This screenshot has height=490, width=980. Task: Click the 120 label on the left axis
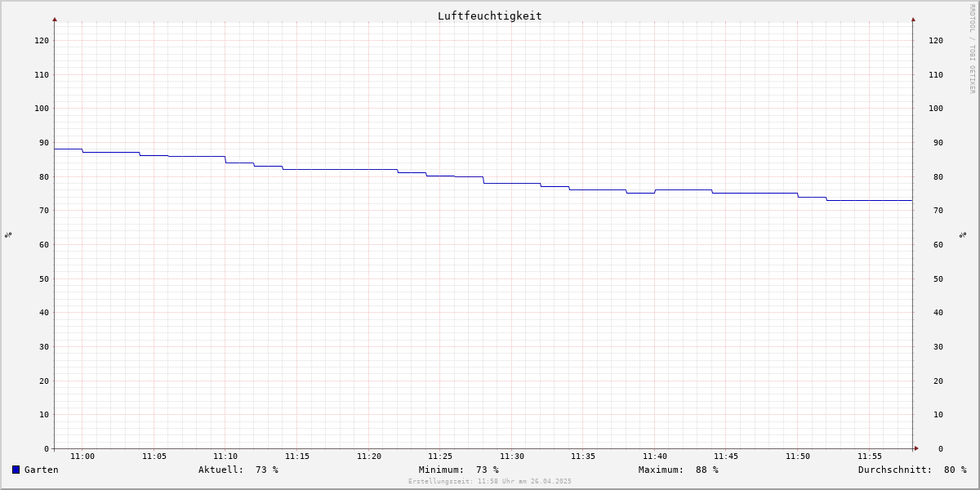click(x=42, y=41)
